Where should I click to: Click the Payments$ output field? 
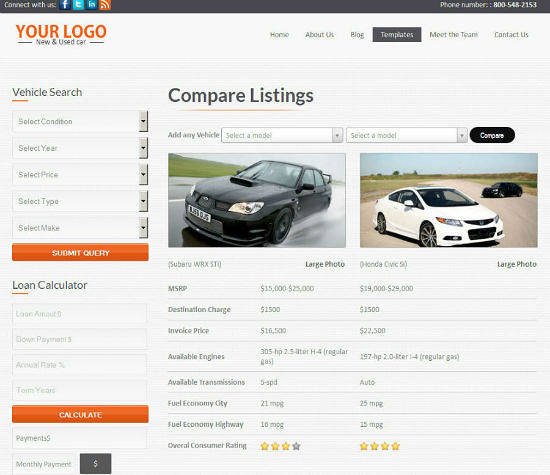(x=80, y=438)
